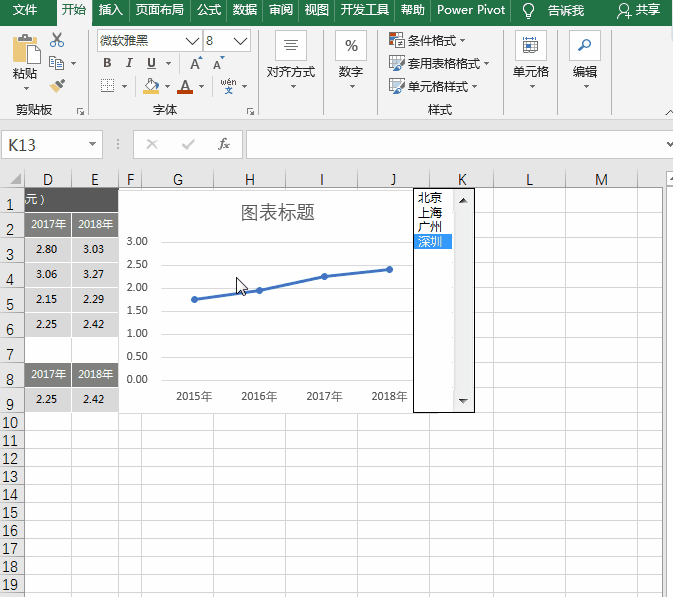Toggle underline formatting
Screen dimensions: 673x597
(x=151, y=63)
